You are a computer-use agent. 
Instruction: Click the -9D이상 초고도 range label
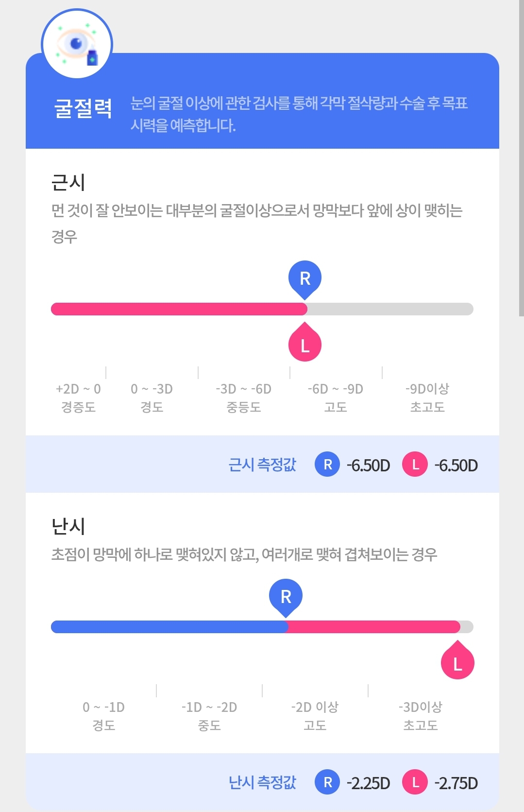pyautogui.click(x=427, y=397)
